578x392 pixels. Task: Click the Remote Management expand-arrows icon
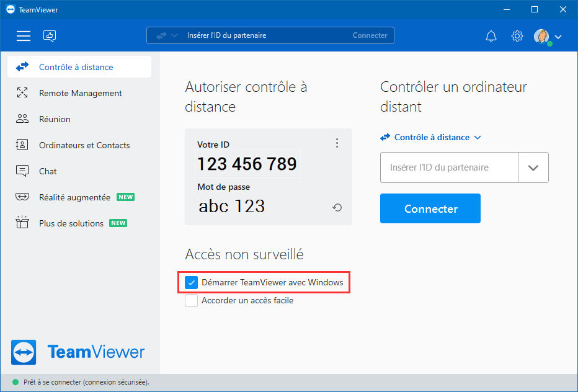point(22,92)
